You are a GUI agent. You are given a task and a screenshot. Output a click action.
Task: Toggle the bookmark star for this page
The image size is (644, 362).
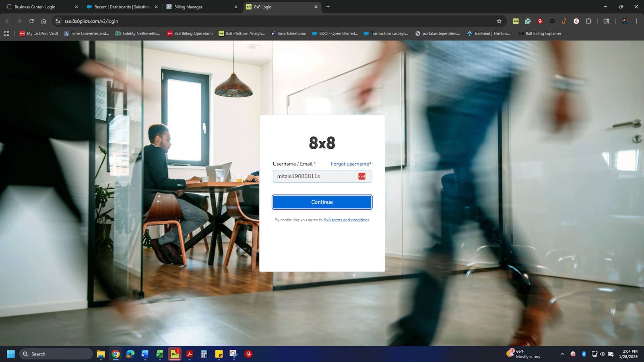(x=499, y=21)
